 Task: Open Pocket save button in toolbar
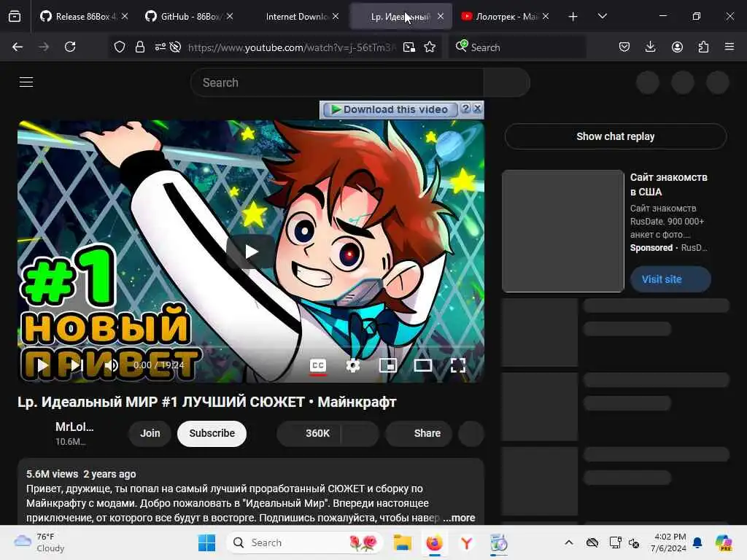[x=624, y=47]
